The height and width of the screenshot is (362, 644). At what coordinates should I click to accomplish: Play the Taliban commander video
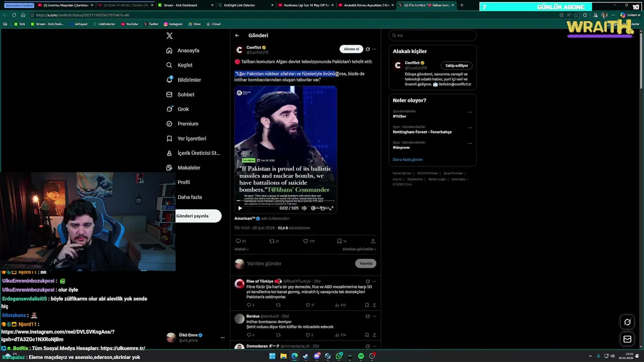pyautogui.click(x=240, y=208)
